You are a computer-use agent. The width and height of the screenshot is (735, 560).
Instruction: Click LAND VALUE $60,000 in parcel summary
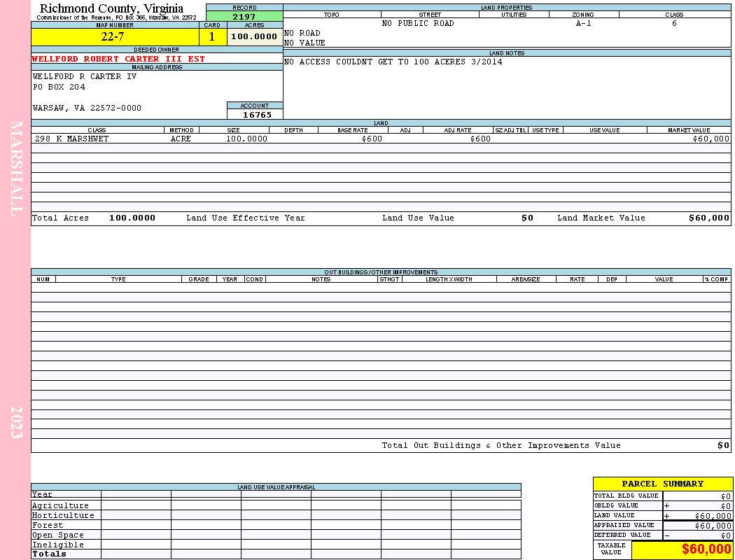[x=713, y=516]
